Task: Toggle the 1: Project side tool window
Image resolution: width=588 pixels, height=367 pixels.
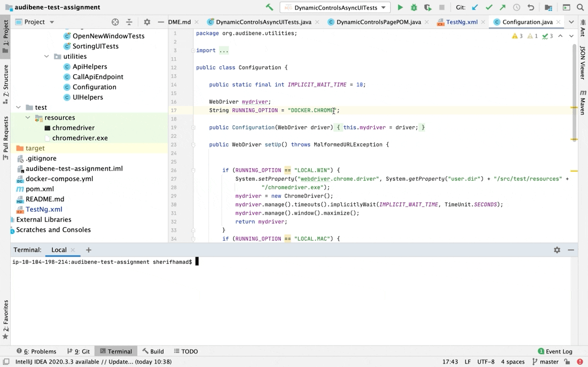Action: (x=5, y=37)
